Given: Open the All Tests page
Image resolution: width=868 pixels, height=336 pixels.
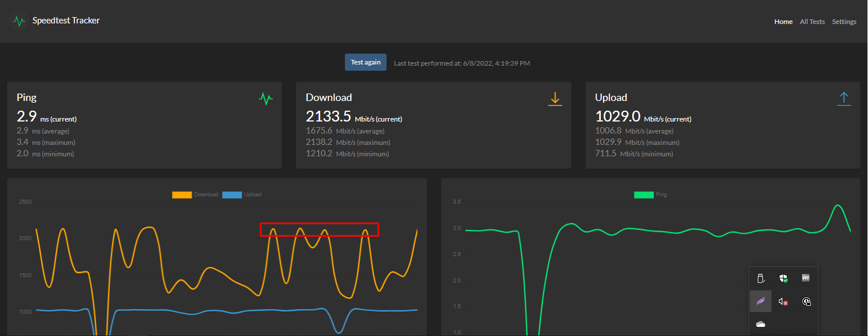Looking at the screenshot, I should [812, 21].
